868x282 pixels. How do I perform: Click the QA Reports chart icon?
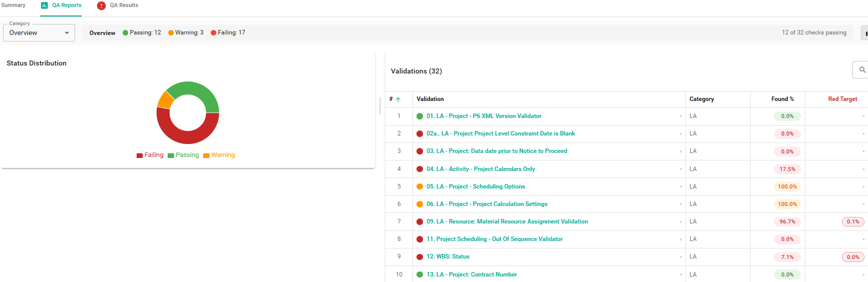point(45,5)
